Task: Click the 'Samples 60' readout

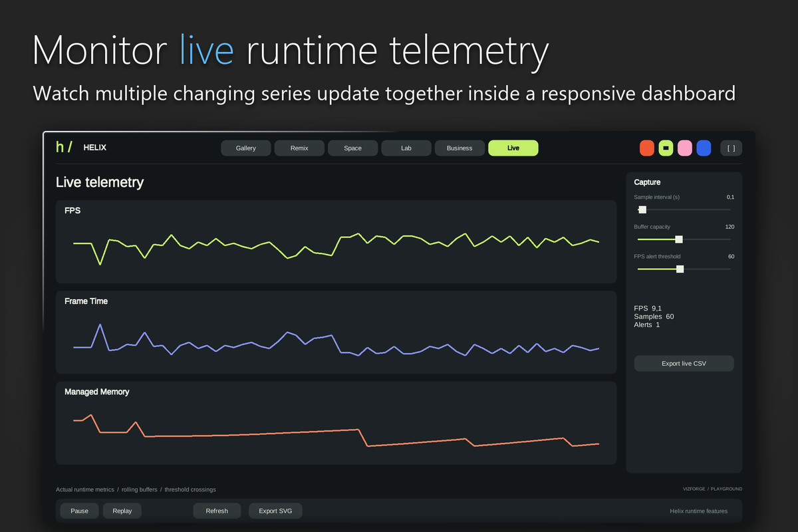Action: [x=654, y=317]
